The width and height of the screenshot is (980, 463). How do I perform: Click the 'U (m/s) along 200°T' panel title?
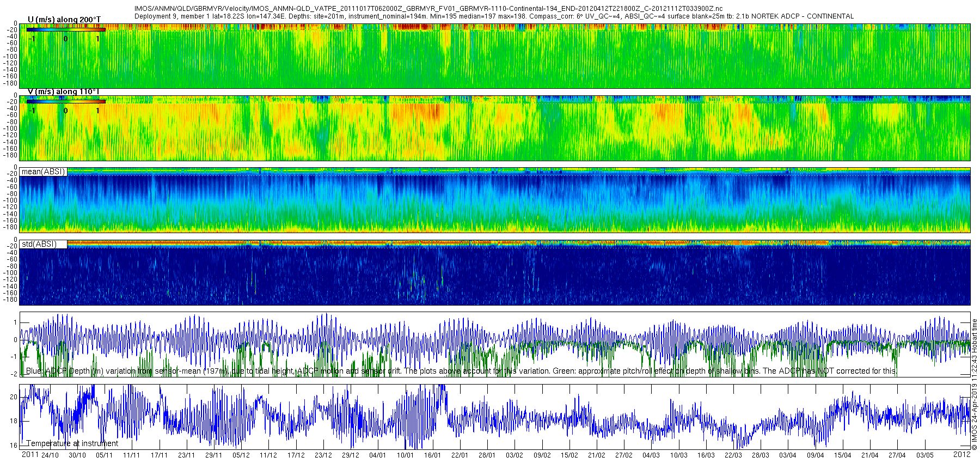(64, 20)
